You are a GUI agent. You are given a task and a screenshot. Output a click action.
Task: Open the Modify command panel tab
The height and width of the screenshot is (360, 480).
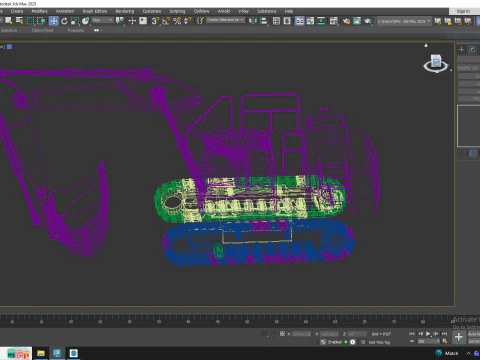point(472,49)
